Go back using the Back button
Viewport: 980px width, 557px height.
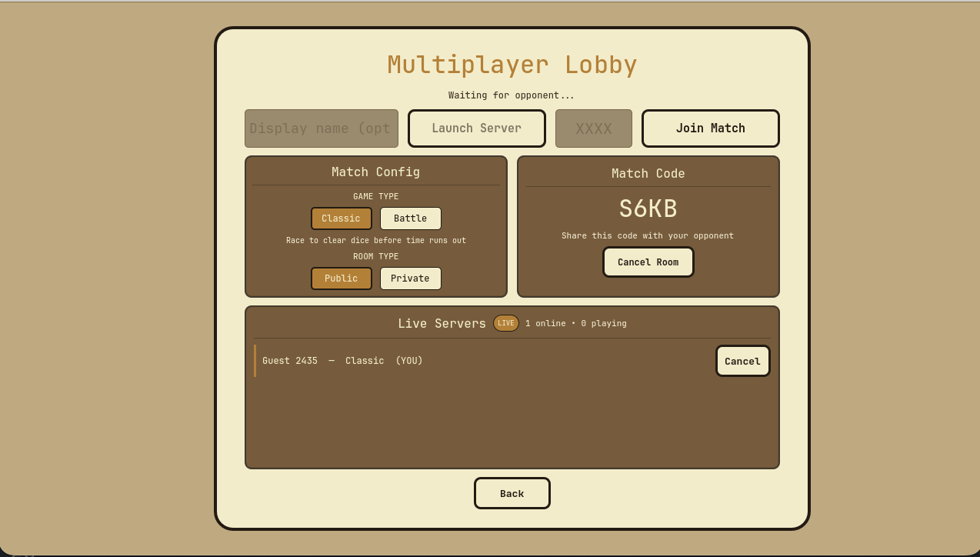(x=512, y=492)
